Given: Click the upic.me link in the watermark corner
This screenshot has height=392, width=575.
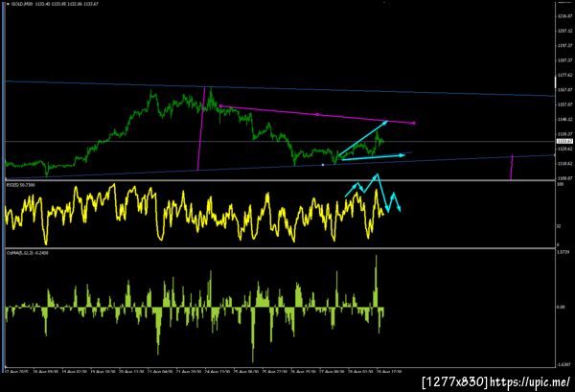Looking at the screenshot, I should click(530, 382).
